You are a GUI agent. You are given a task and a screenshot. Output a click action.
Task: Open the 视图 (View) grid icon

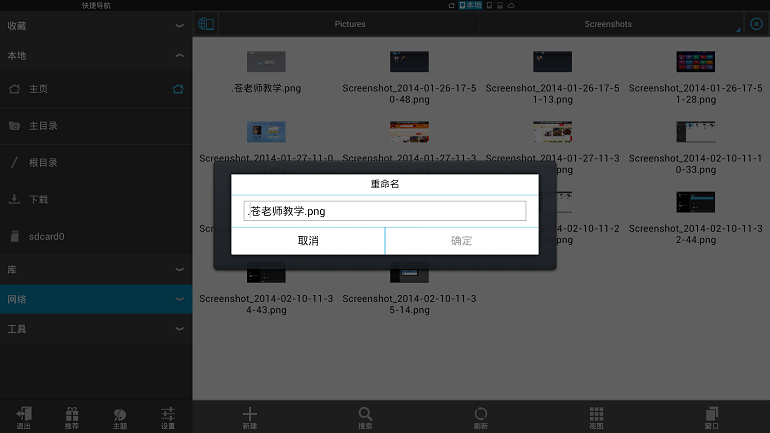point(596,415)
